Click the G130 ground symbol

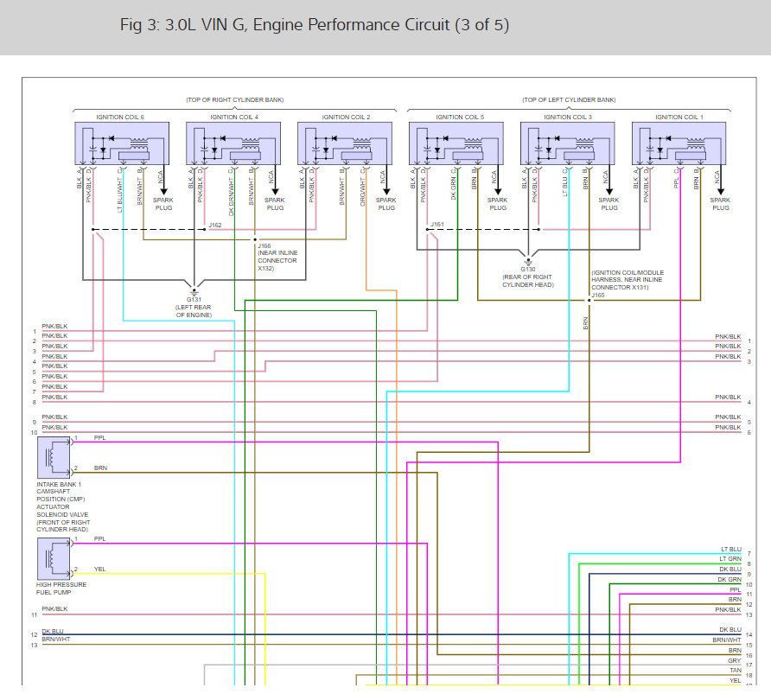coord(528,260)
